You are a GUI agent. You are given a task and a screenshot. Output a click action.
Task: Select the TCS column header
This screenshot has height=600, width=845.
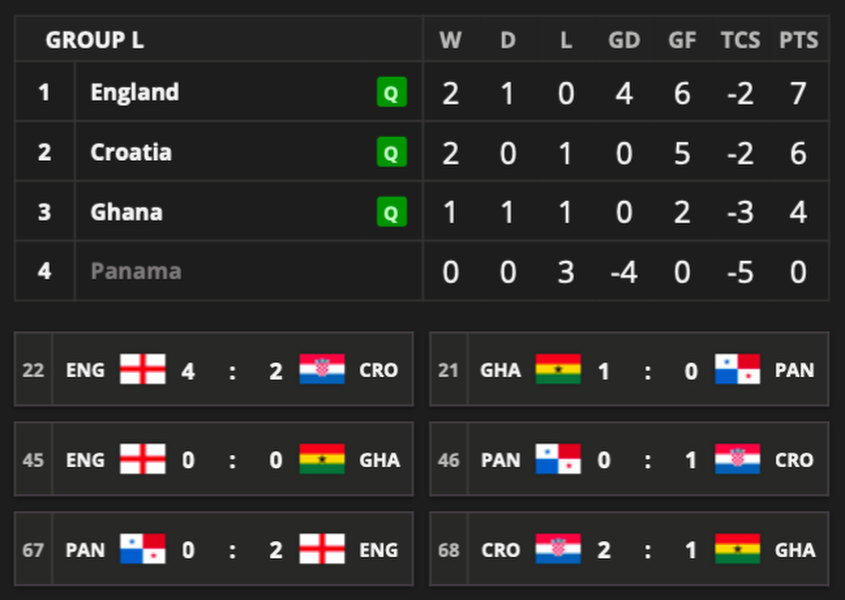click(x=740, y=40)
